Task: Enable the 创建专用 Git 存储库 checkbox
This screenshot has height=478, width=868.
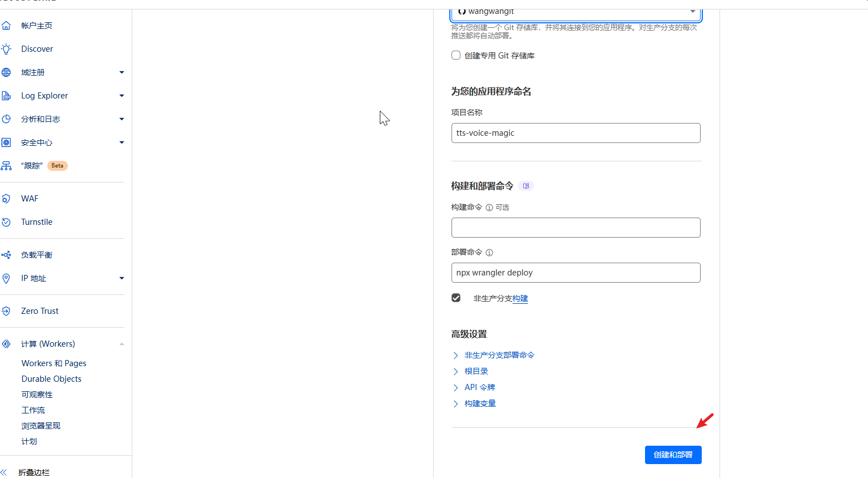Action: tap(456, 55)
